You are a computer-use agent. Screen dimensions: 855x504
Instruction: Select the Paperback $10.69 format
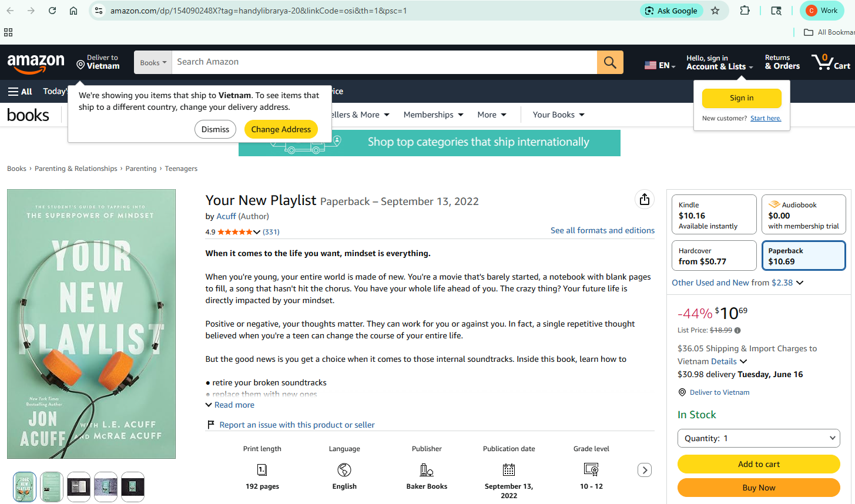point(803,256)
